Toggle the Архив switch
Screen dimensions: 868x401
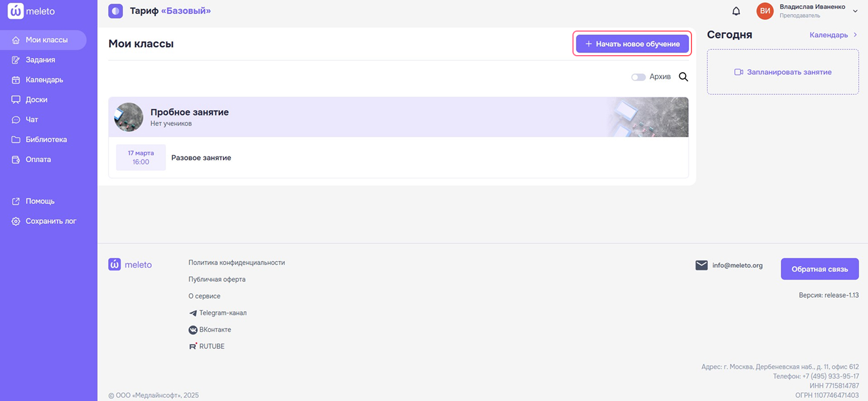tap(638, 77)
